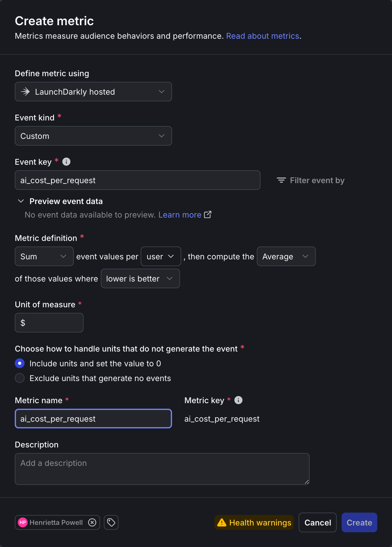Select Exclude units that generate no events
The image size is (392, 547).
coord(20,378)
